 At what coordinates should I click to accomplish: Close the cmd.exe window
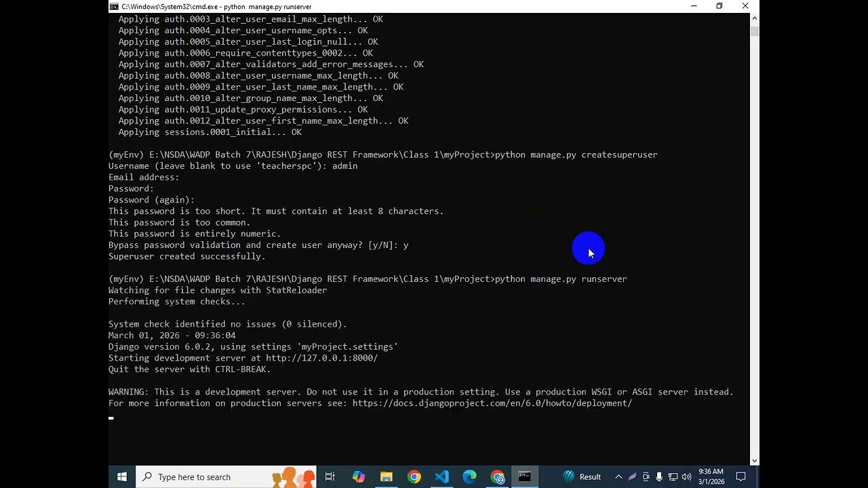[x=745, y=6]
